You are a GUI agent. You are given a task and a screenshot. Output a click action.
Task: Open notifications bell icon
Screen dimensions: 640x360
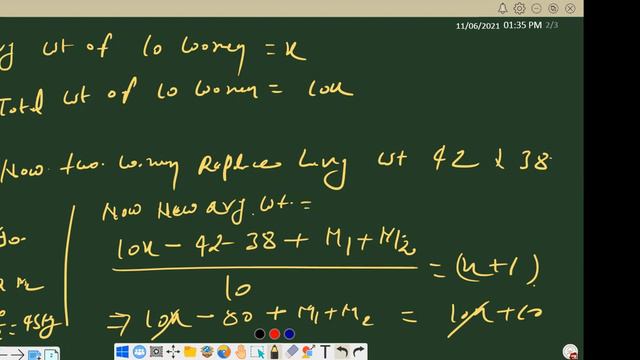coord(502,8)
